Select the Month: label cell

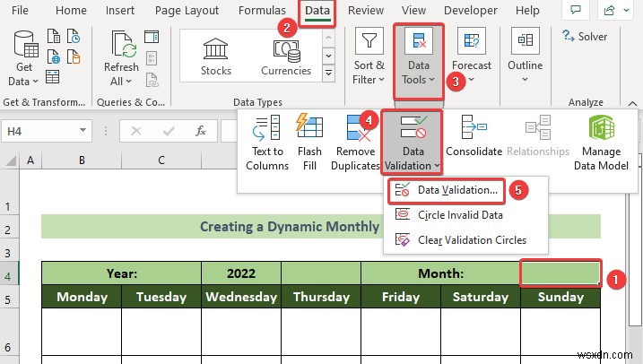(441, 273)
